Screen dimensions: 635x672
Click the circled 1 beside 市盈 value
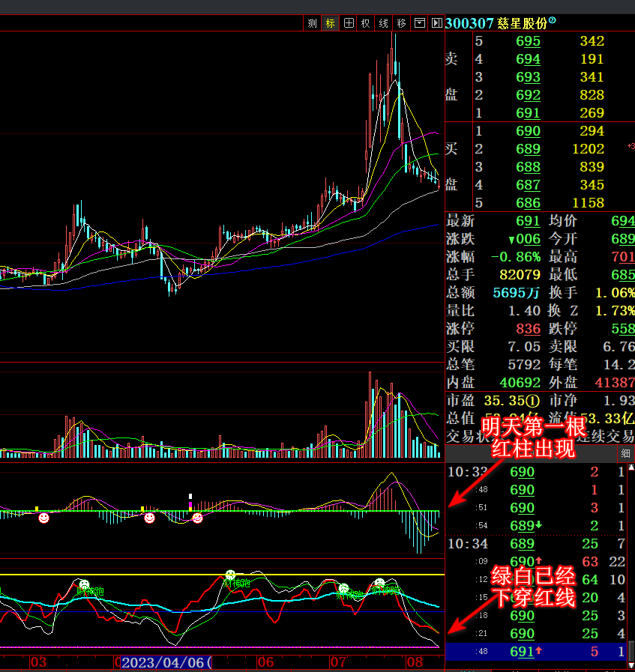pyautogui.click(x=533, y=401)
